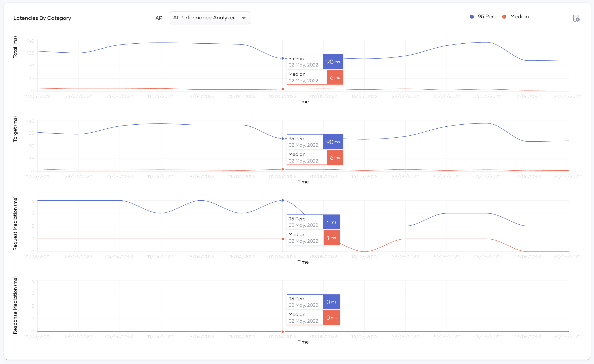Click the red Median legend dot
Image resolution: width=594 pixels, height=364 pixels.
pos(504,17)
